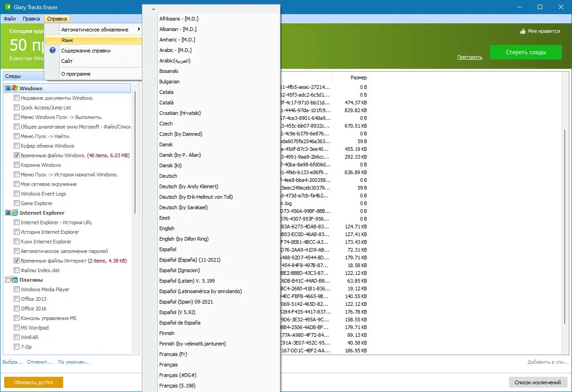
Task: Enable the Куки Internet Explorer checkbox
Action: pos(16,242)
